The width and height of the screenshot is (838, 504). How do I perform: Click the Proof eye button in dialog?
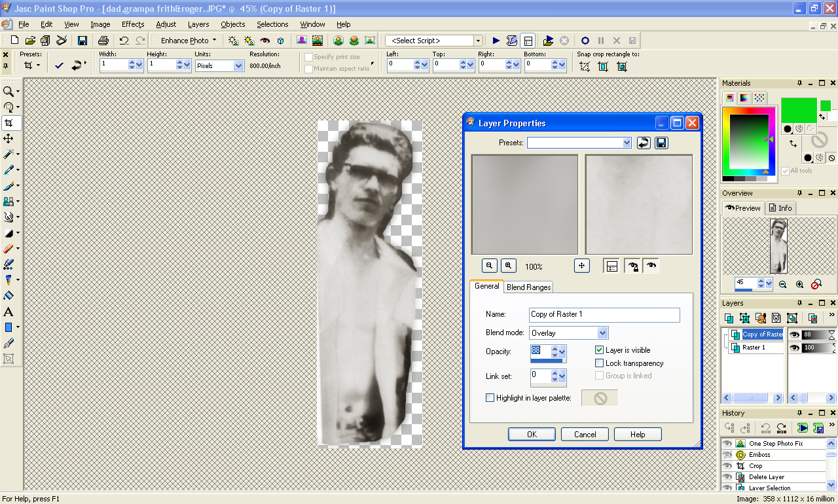pyautogui.click(x=650, y=266)
